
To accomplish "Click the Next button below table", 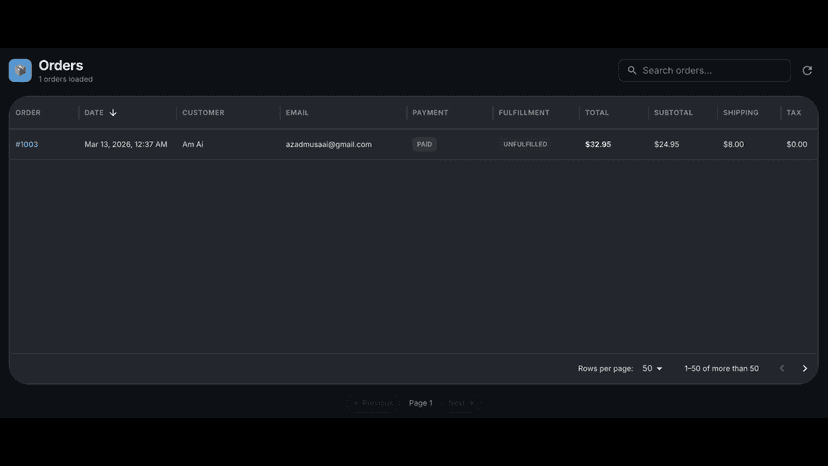I will tap(460, 403).
